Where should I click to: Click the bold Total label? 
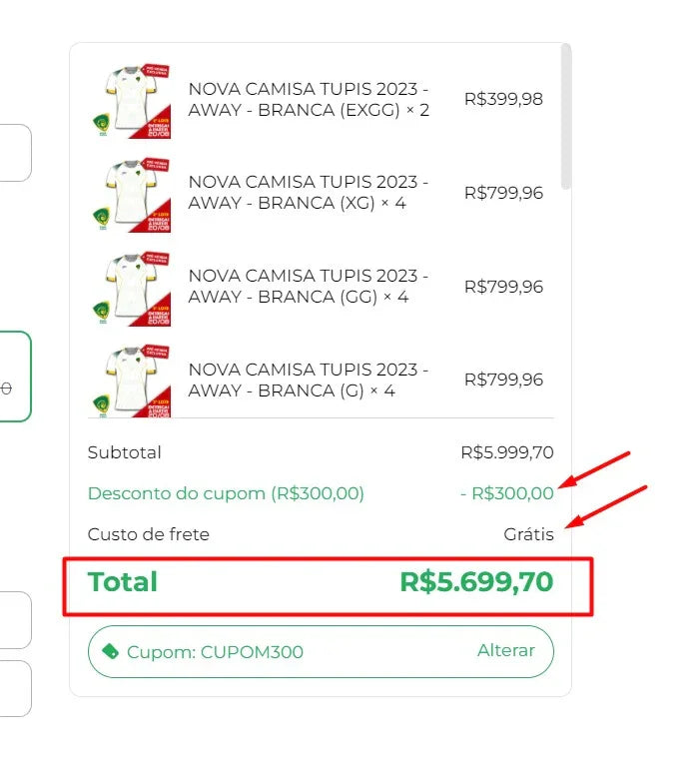point(123,582)
